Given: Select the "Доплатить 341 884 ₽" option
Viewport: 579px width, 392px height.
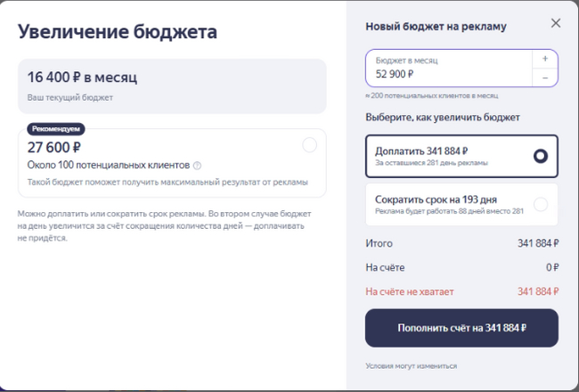Looking at the screenshot, I should (540, 156).
